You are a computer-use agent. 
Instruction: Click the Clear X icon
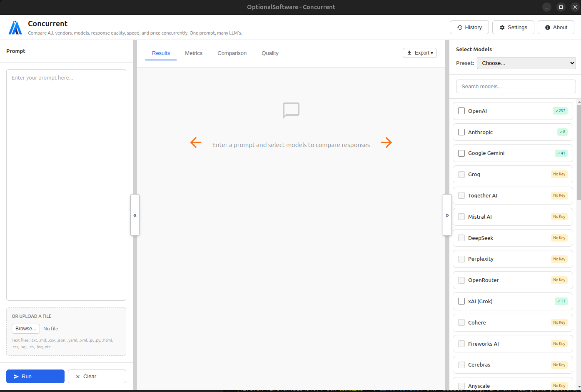pos(78,376)
